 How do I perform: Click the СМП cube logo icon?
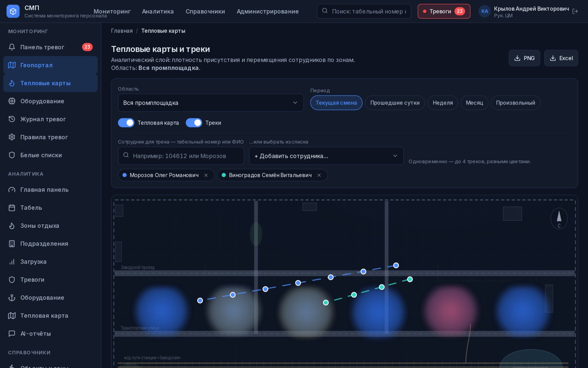pyautogui.click(x=13, y=11)
